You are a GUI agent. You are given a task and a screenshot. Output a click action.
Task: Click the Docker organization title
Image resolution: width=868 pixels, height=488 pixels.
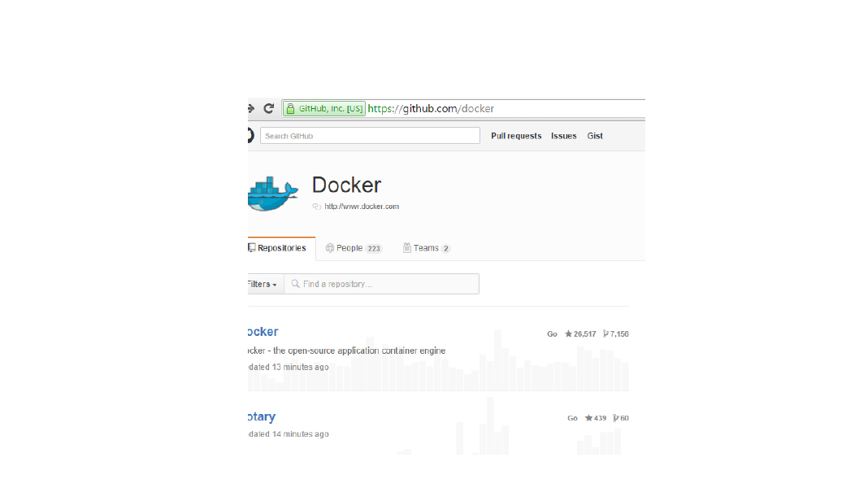(346, 185)
